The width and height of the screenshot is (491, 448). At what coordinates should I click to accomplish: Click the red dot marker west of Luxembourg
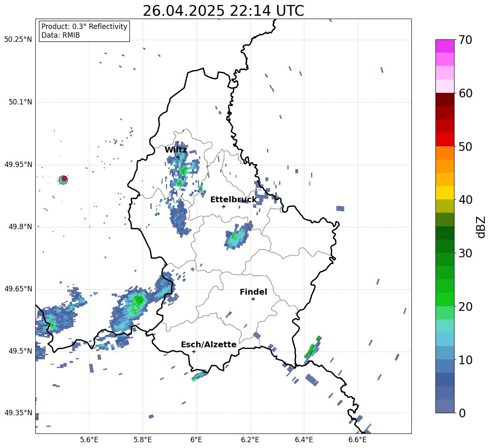click(64, 179)
